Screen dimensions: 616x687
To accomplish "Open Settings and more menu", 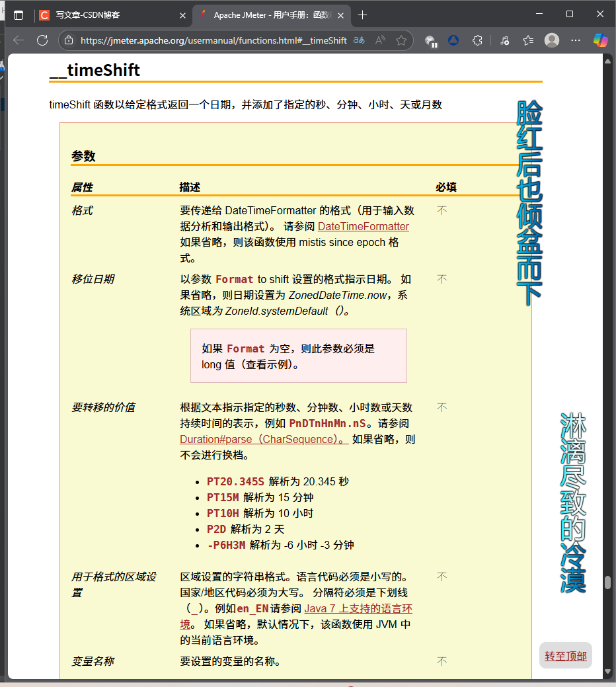I will coord(576,40).
